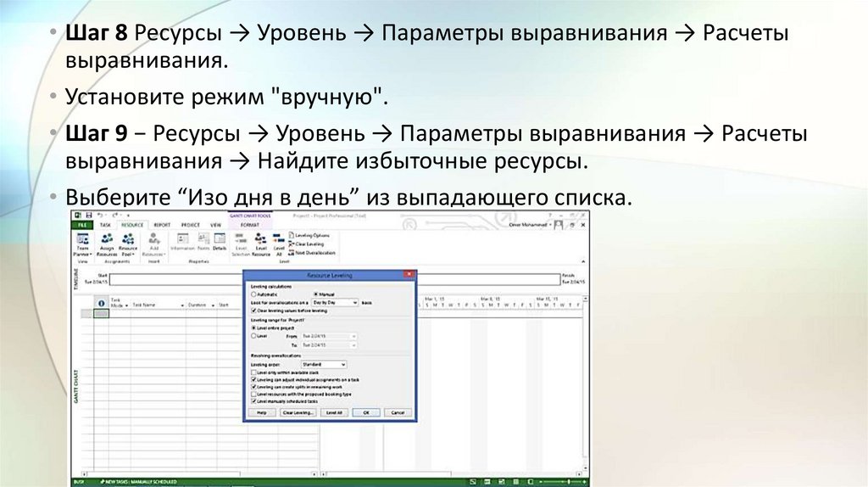Click the Help button in dialog

pos(262,412)
